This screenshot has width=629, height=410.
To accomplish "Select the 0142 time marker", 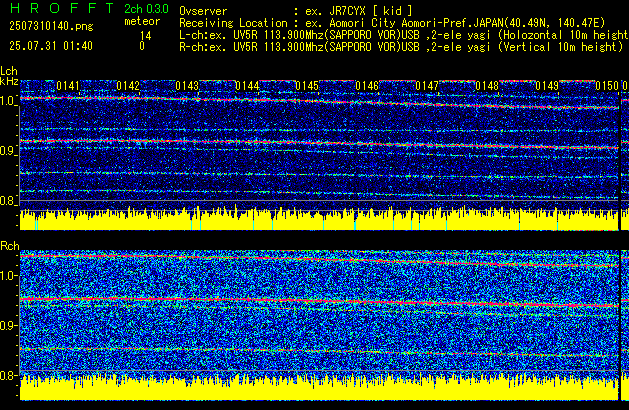I will point(128,86).
